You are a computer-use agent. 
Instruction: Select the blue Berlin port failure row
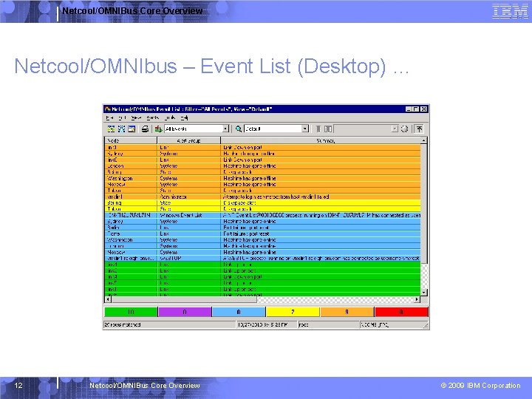click(x=262, y=228)
